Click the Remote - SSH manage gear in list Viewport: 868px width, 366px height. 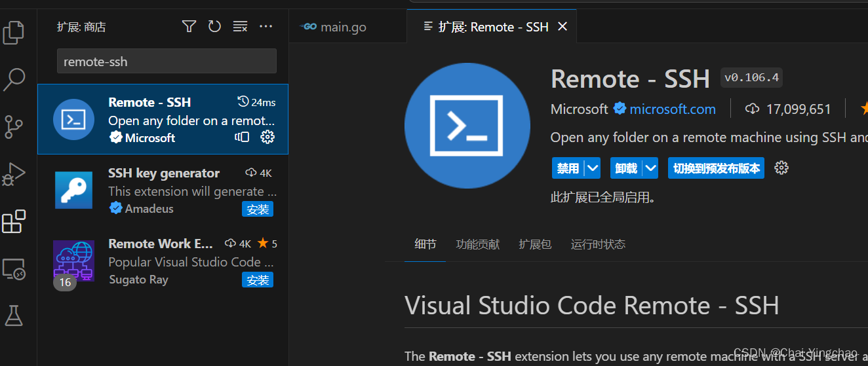(x=267, y=137)
